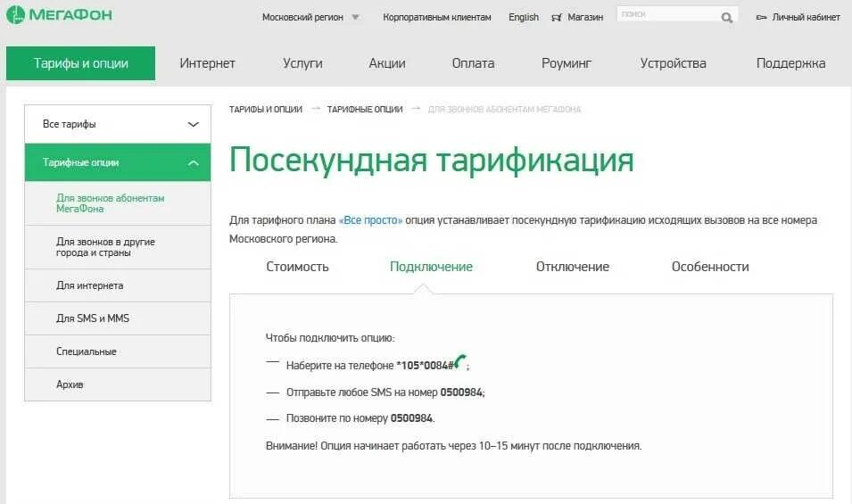This screenshot has width=852, height=504.
Task: Click the heading Посекундная тарификация
Action: click(432, 160)
